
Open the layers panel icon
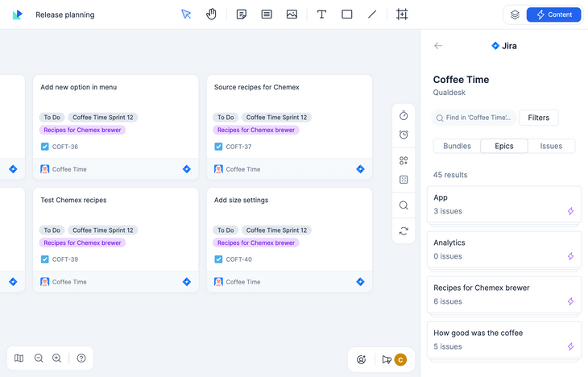(x=515, y=14)
